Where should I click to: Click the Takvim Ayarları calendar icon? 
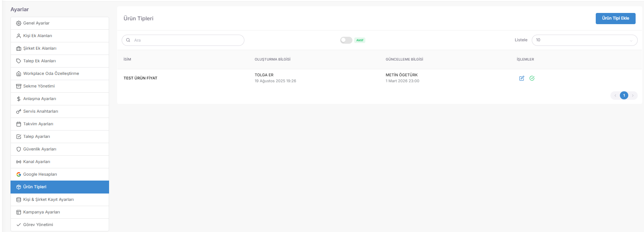pos(19,124)
